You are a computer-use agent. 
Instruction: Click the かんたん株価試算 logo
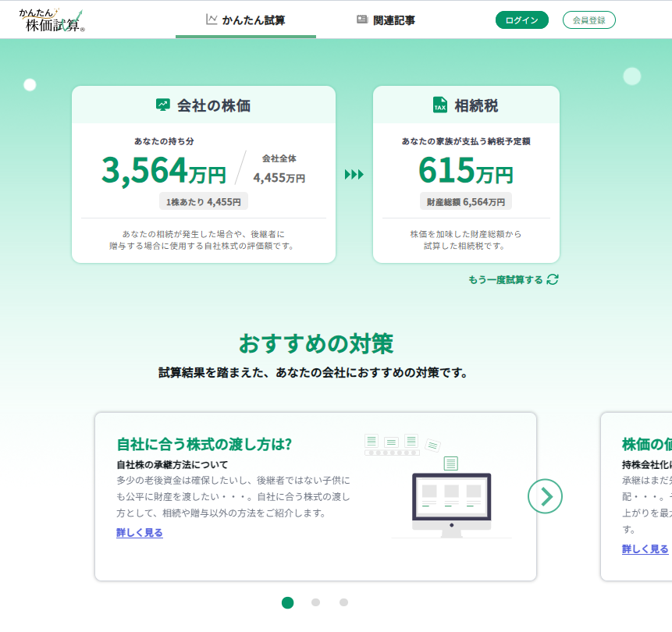pyautogui.click(x=52, y=20)
